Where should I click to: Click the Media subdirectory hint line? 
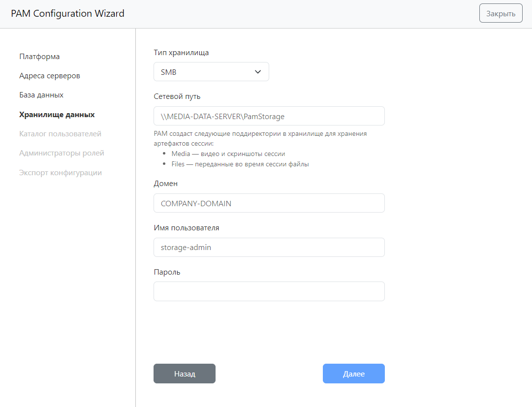coord(228,154)
